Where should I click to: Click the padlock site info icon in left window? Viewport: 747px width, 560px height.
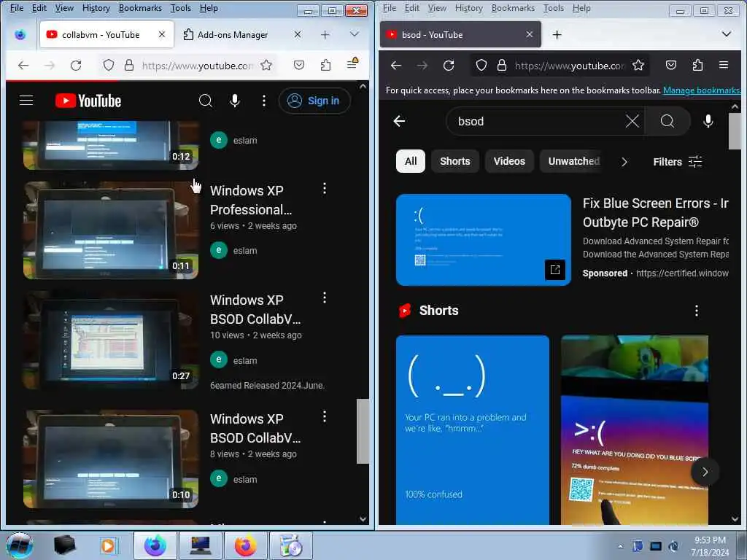pyautogui.click(x=128, y=65)
